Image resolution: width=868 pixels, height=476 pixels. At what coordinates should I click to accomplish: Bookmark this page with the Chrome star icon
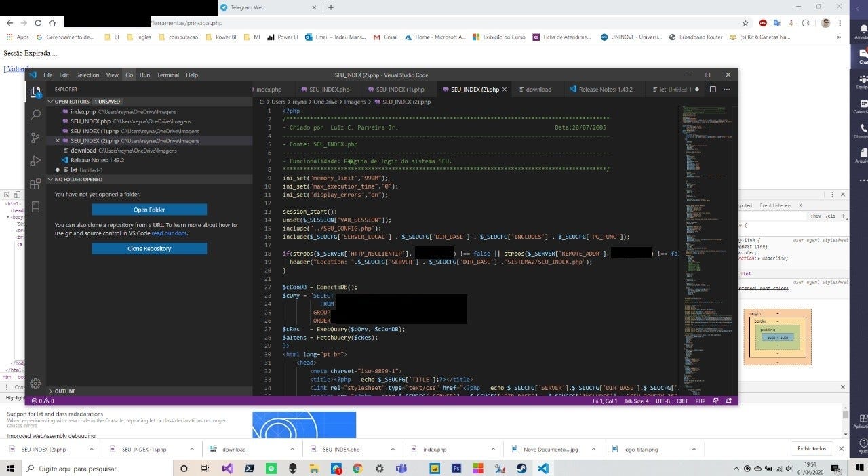(745, 22)
